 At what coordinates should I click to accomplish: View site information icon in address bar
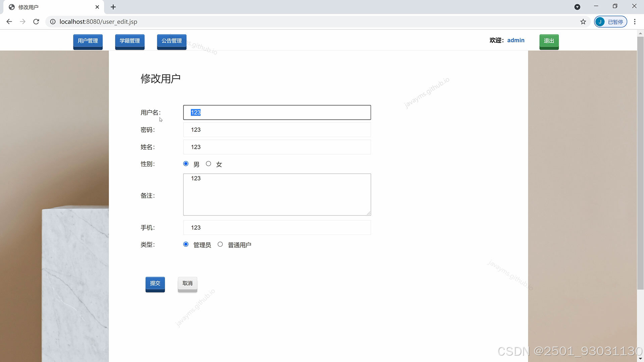coord(53,22)
